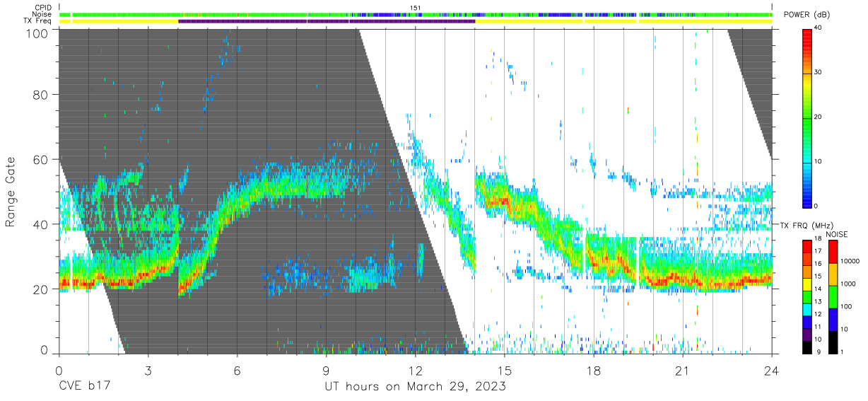The image size is (868, 401).
Task: Click the red swatch in the NOISE legend
Action: 834,252
